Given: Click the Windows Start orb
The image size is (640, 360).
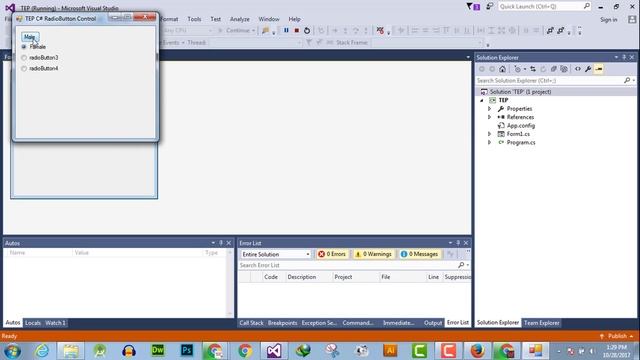Looking at the screenshot, I should (13, 351).
